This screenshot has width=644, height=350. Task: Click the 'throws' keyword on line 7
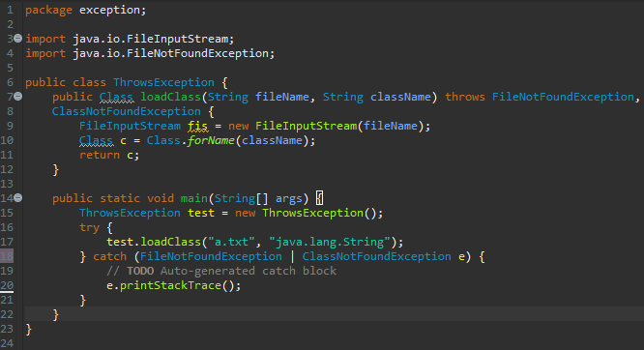tap(465, 97)
